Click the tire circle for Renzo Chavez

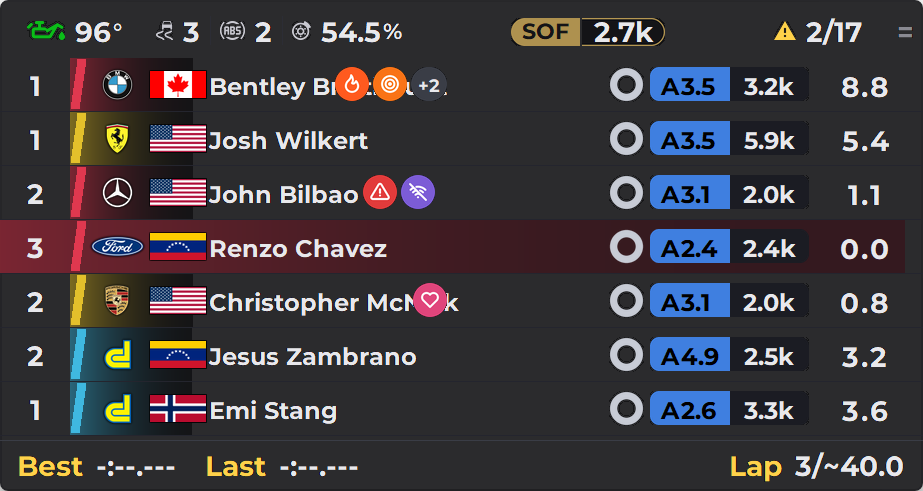pos(626,247)
